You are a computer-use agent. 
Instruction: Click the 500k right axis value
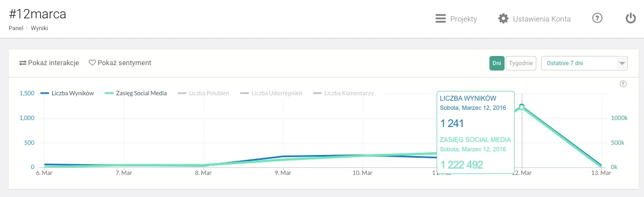click(x=617, y=143)
